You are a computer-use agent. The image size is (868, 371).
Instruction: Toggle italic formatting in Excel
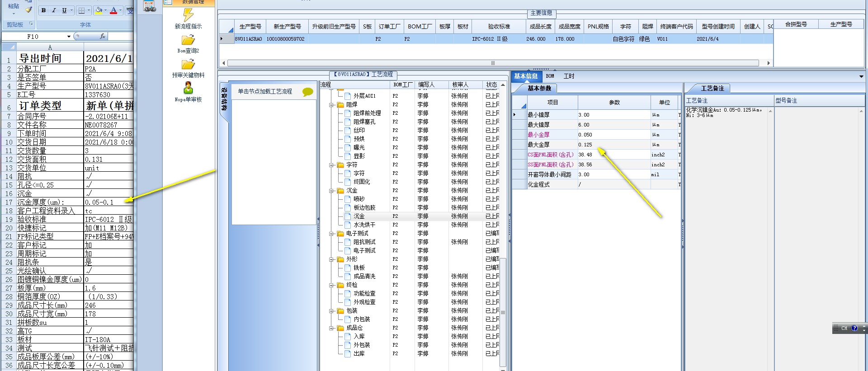54,10
